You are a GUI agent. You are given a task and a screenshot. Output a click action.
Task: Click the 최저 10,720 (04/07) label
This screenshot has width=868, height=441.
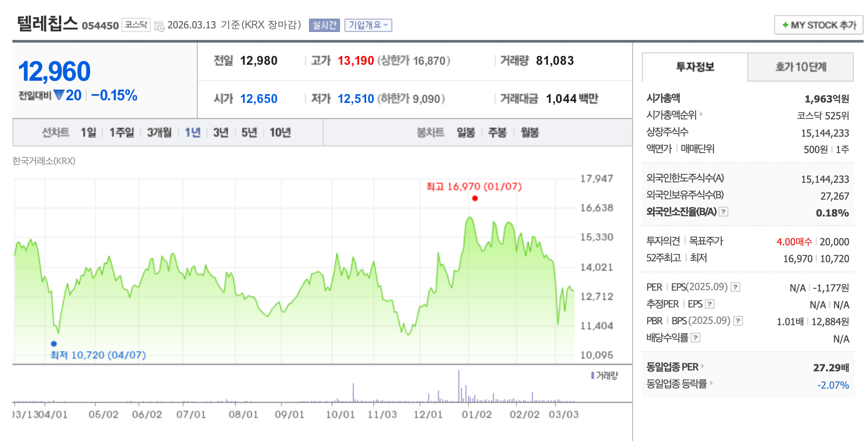click(x=98, y=355)
